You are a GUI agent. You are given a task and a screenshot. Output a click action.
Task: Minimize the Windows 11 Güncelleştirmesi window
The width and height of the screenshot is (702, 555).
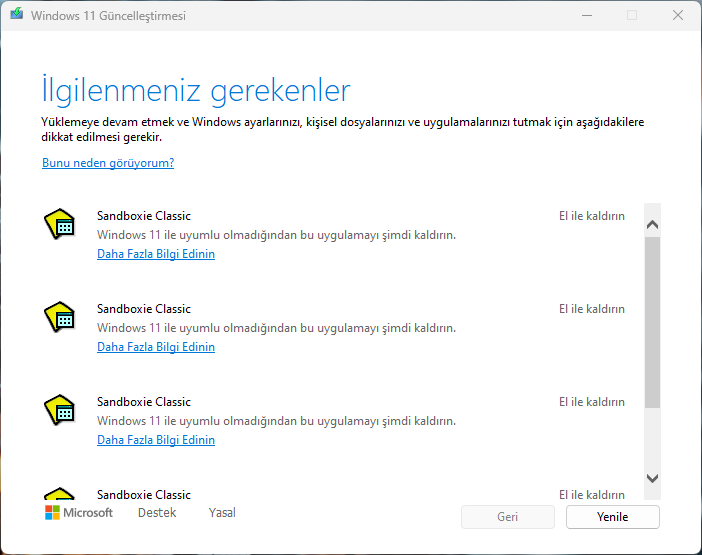(x=587, y=15)
